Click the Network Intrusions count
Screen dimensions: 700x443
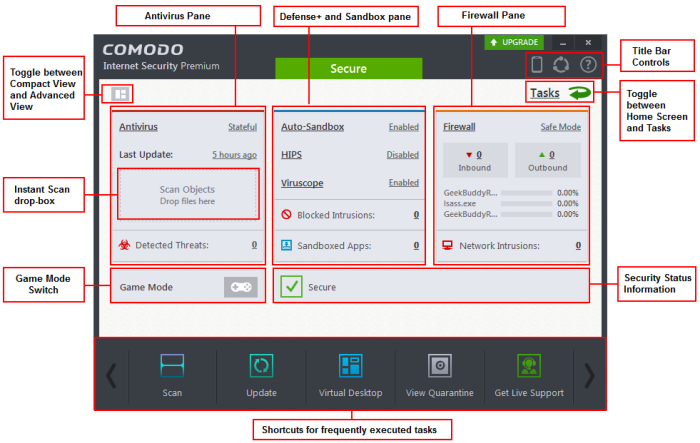tap(578, 245)
